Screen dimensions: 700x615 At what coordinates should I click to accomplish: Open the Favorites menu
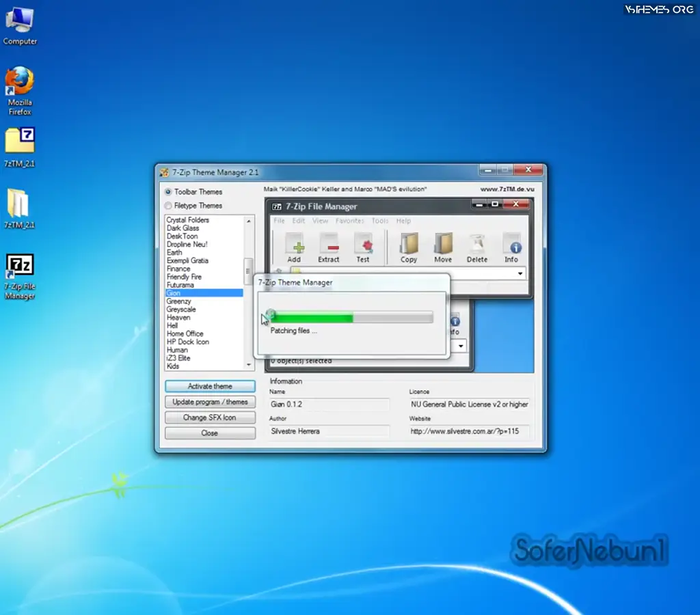[x=350, y=221]
